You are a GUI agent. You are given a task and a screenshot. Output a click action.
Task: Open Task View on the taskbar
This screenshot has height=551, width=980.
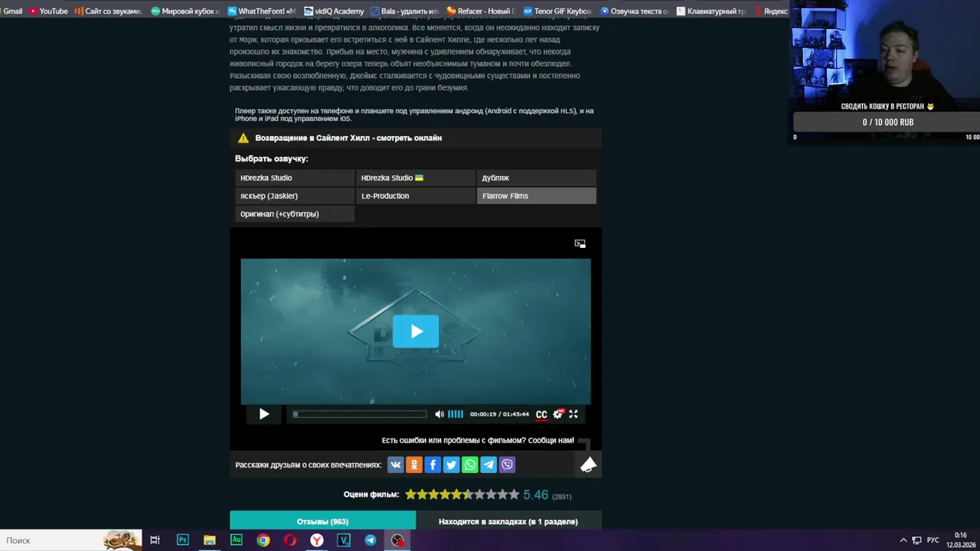point(155,540)
